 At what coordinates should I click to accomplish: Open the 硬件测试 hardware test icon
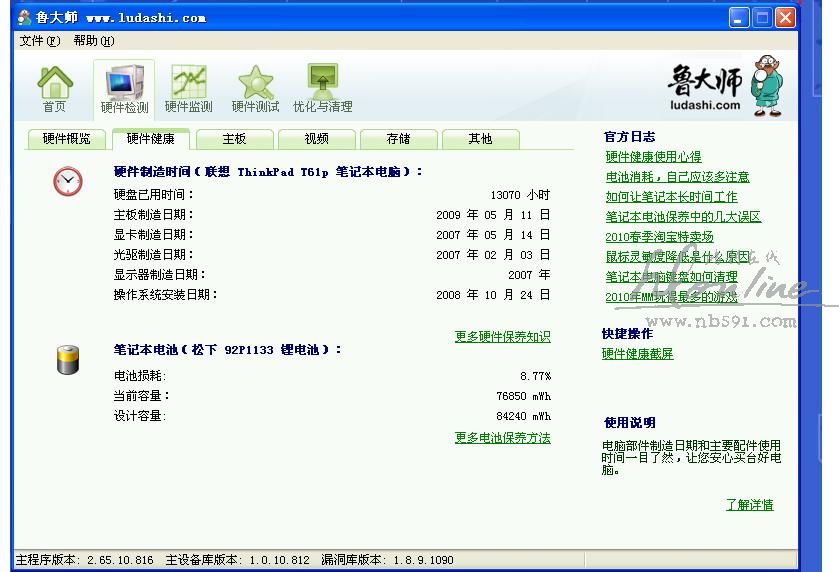(255, 88)
